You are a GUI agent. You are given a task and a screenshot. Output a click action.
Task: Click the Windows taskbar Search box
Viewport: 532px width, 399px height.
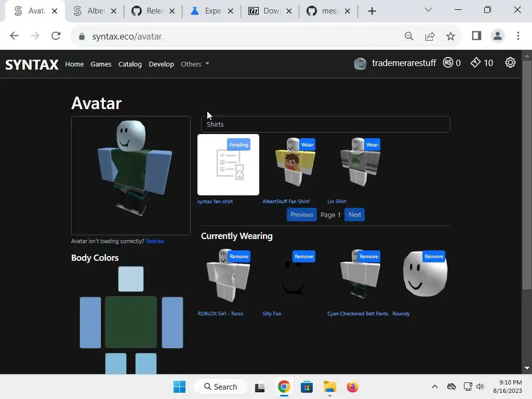coord(220,387)
